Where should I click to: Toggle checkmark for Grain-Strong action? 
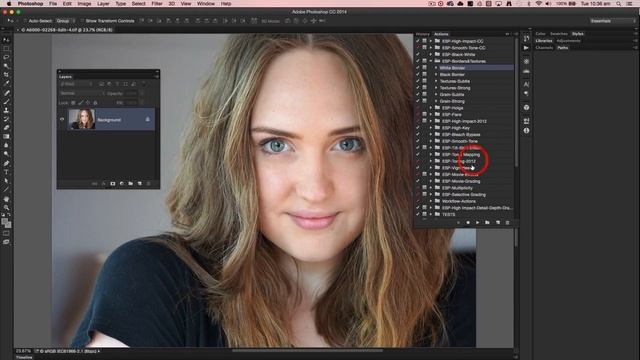pos(418,101)
